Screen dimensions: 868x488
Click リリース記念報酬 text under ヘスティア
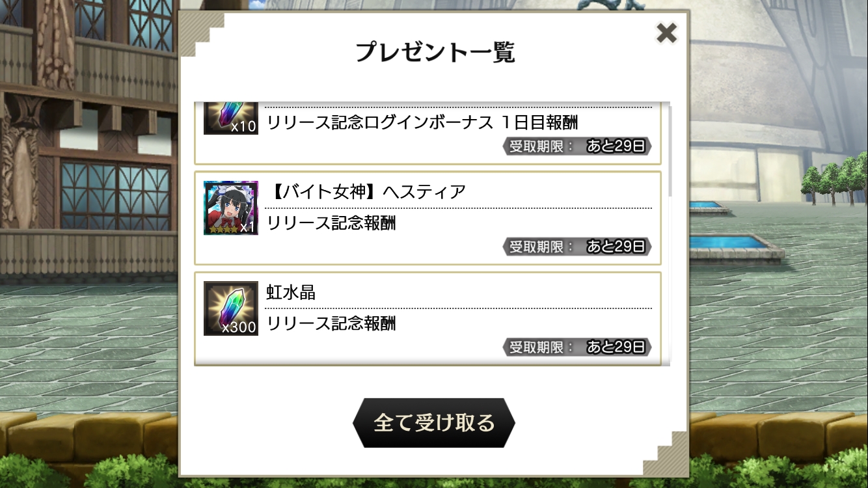[331, 223]
